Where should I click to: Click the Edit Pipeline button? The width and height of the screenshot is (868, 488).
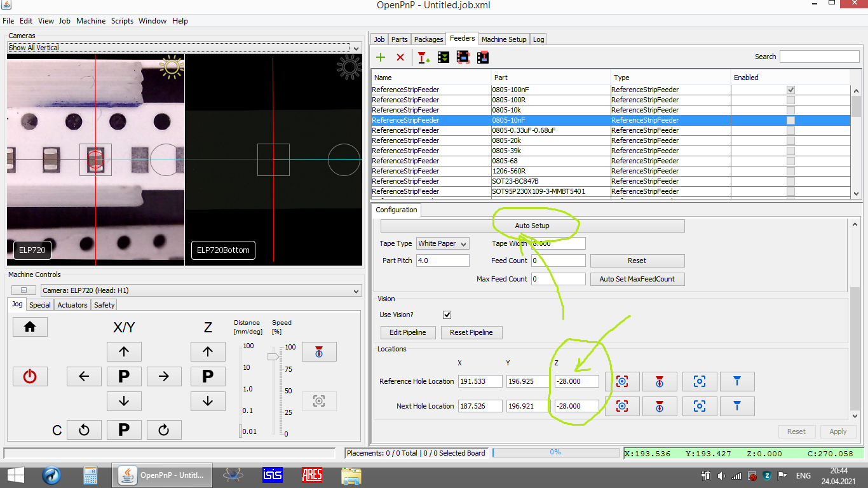pyautogui.click(x=408, y=332)
